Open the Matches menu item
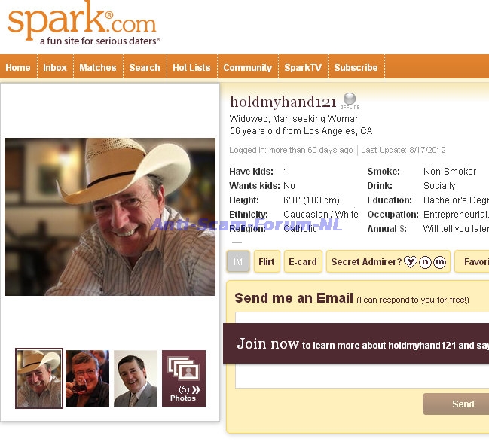This screenshot has width=489, height=448. pyautogui.click(x=98, y=67)
